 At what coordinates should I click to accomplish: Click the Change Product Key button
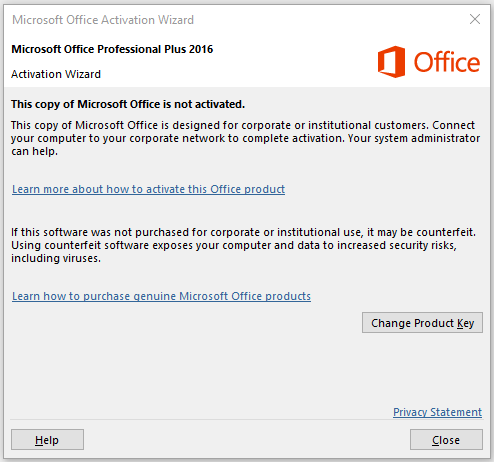click(x=422, y=323)
